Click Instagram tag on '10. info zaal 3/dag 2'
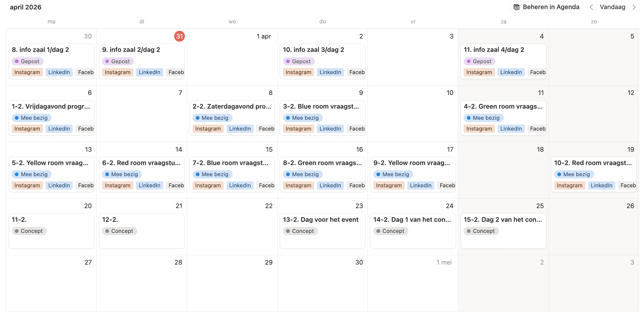The image size is (644, 317). click(x=298, y=72)
